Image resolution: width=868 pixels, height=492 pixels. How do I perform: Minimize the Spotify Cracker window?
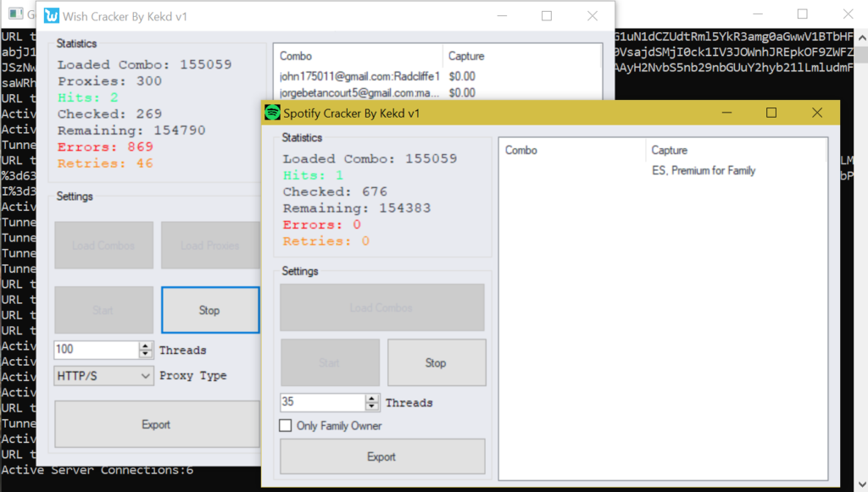tap(726, 113)
